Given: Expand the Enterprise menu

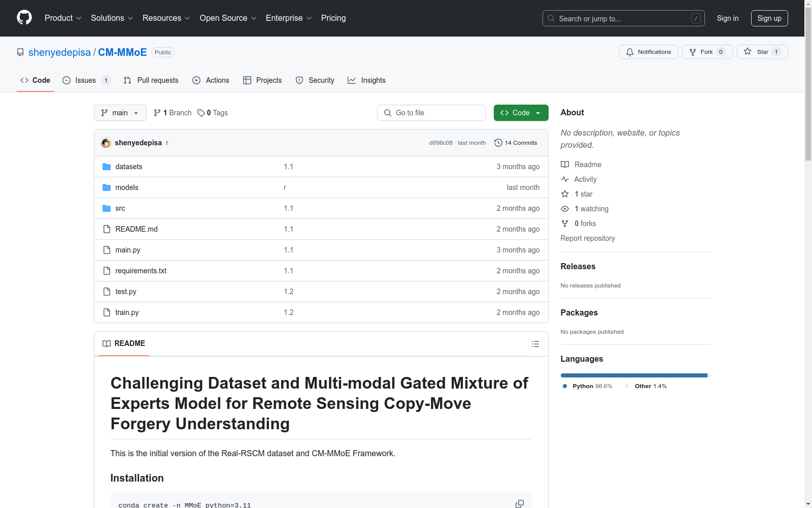Looking at the screenshot, I should coord(289,18).
